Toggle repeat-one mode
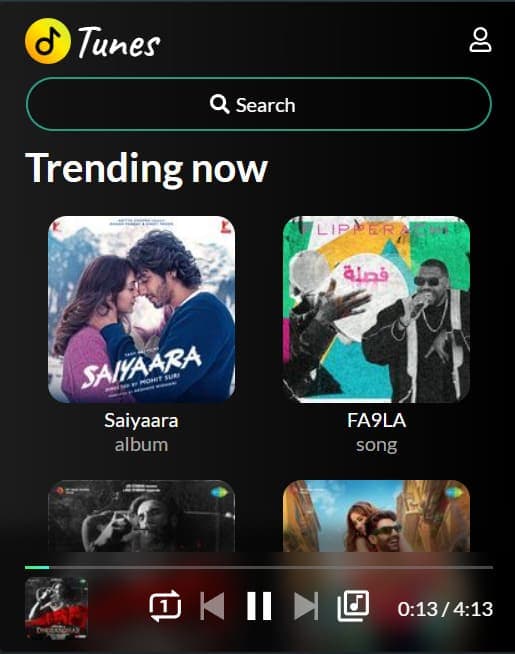The height and width of the screenshot is (654, 515). (165, 606)
